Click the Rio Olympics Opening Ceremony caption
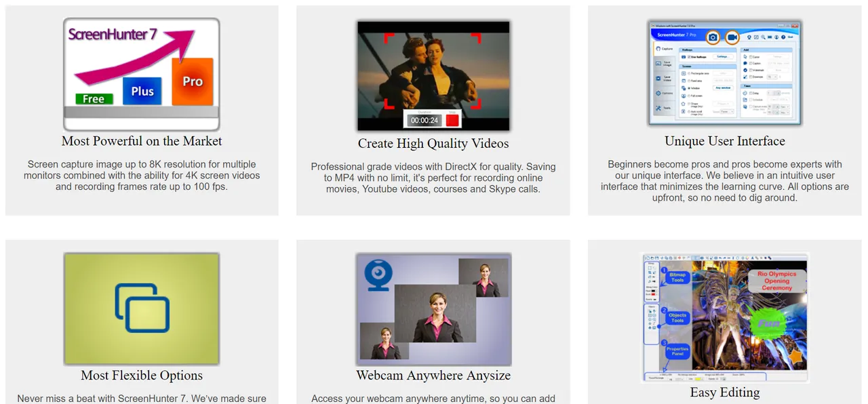868x404 pixels. click(x=776, y=281)
